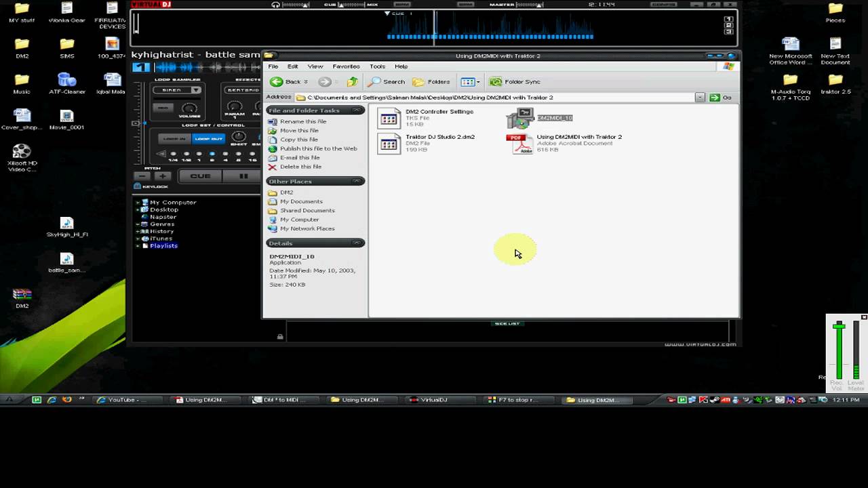Click the CUE button on deck
This screenshot has height=488, width=868.
tap(200, 176)
